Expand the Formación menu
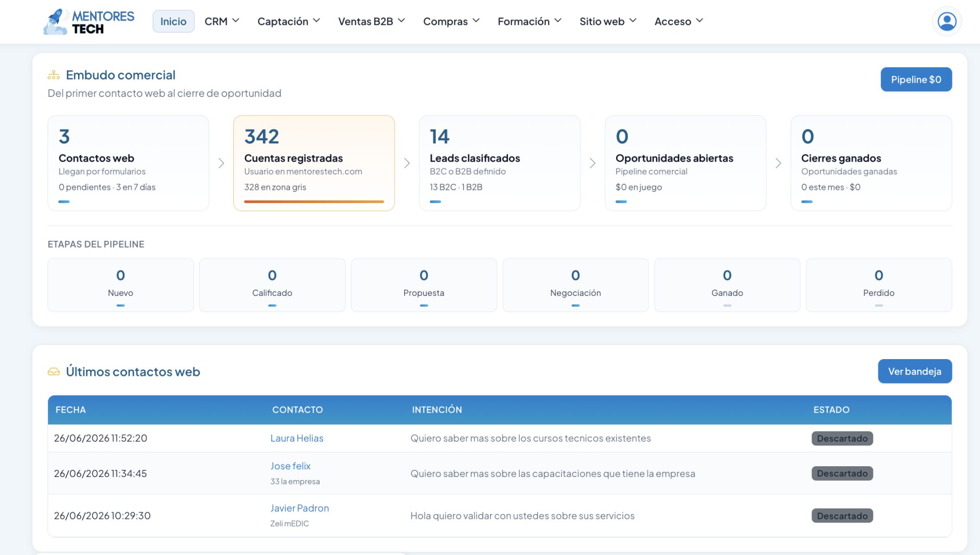The height and width of the screenshot is (555, 980). (x=530, y=21)
